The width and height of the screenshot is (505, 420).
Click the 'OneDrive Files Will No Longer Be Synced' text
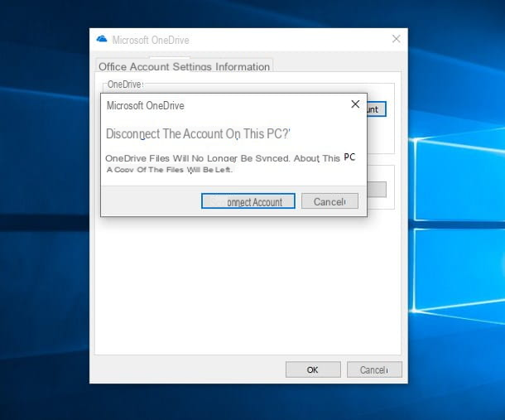pyautogui.click(x=198, y=158)
